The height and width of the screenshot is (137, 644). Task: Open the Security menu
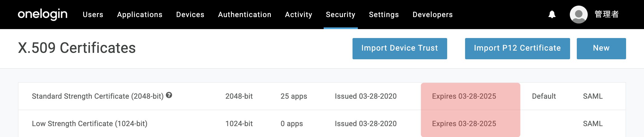pyautogui.click(x=340, y=15)
